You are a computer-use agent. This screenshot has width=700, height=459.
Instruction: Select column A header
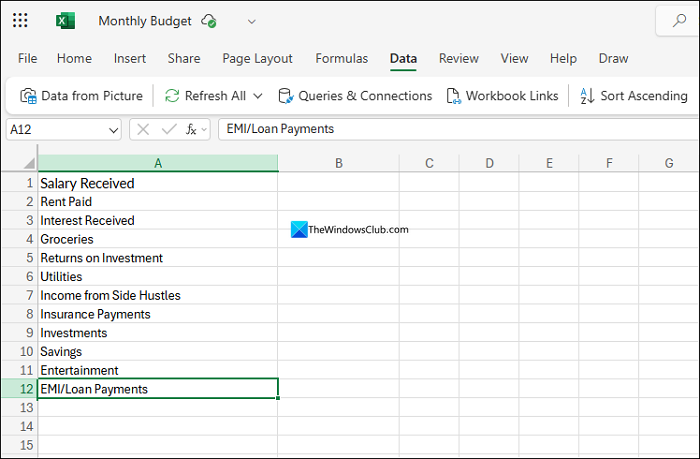[x=158, y=163]
